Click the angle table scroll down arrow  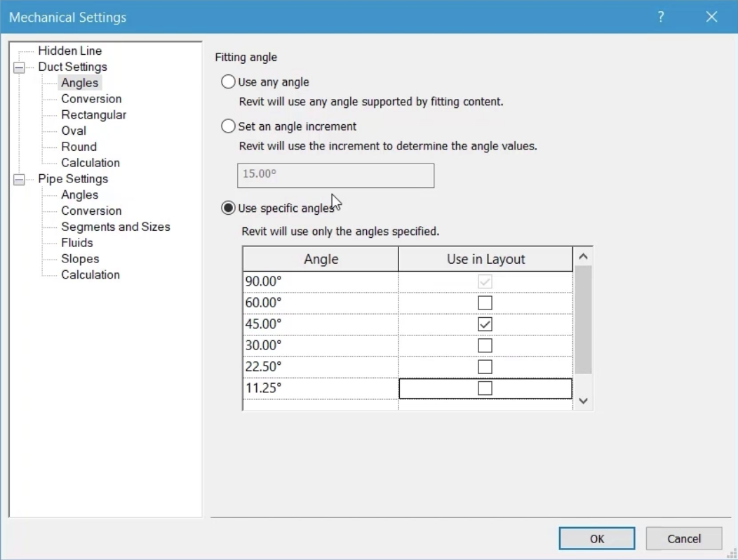click(x=583, y=401)
